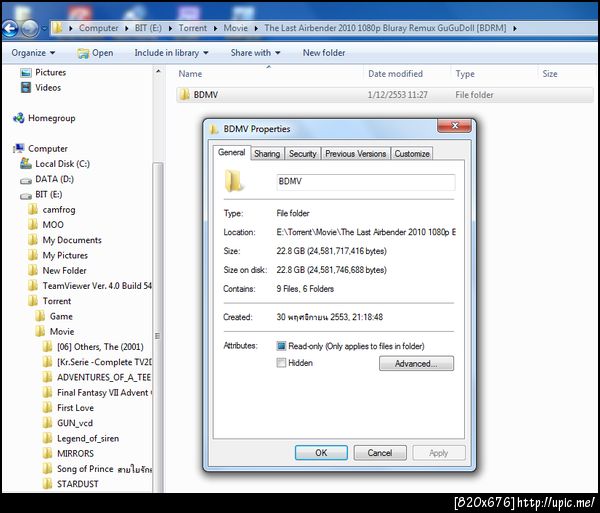The image size is (600, 513).
Task: Expand arrow after The Last Airbender path segment
Action: pos(515,28)
